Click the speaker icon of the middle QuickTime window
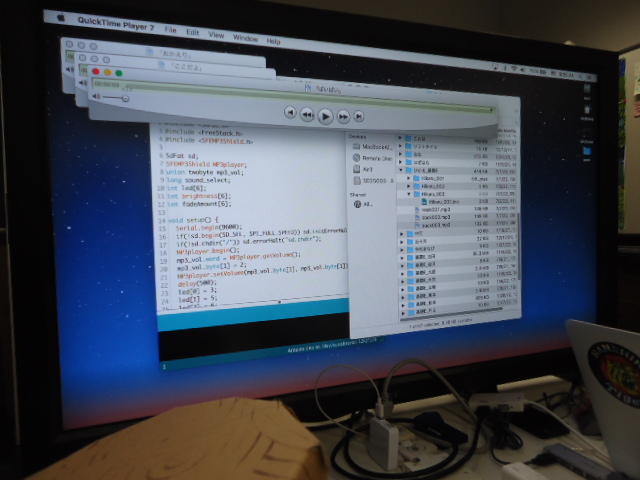 (x=82, y=83)
